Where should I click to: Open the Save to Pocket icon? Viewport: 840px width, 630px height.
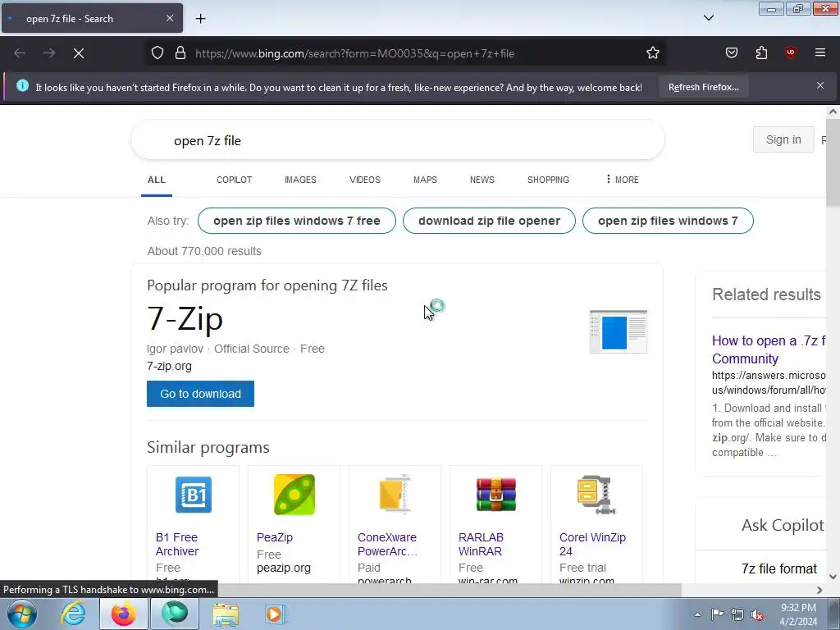(x=731, y=52)
